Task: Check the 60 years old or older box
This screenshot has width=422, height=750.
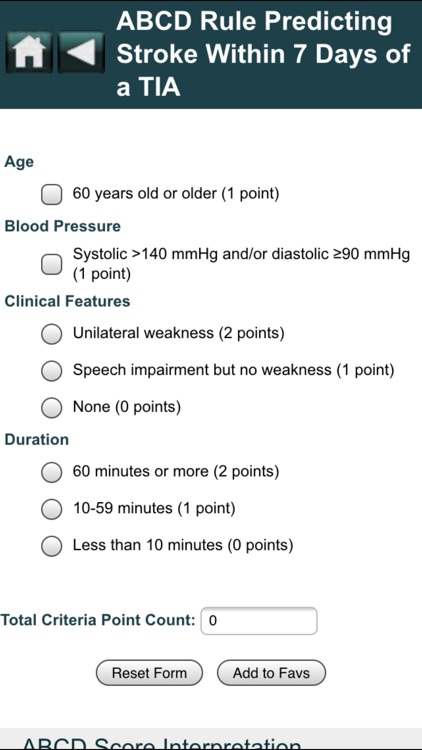Action: 51,195
